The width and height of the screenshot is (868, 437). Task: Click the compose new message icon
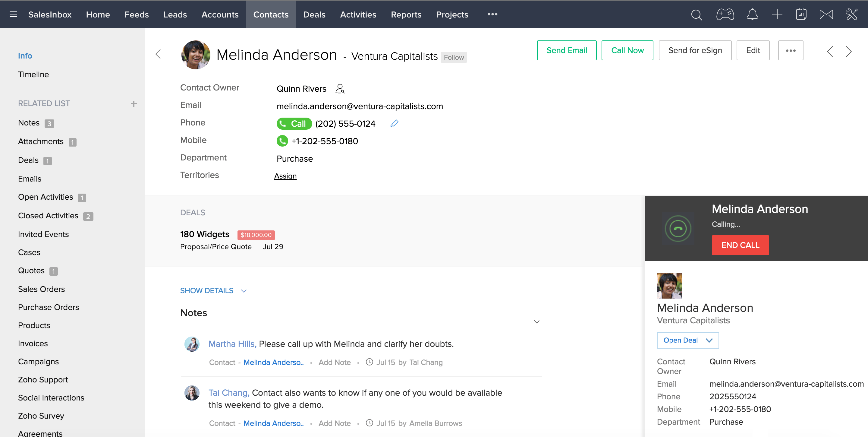click(827, 14)
